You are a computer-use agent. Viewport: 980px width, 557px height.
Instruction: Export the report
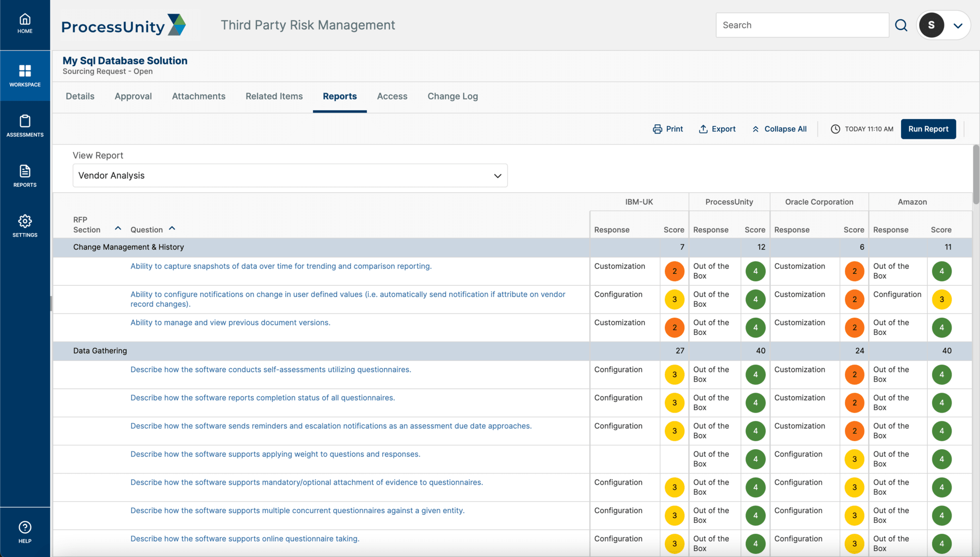pos(717,129)
